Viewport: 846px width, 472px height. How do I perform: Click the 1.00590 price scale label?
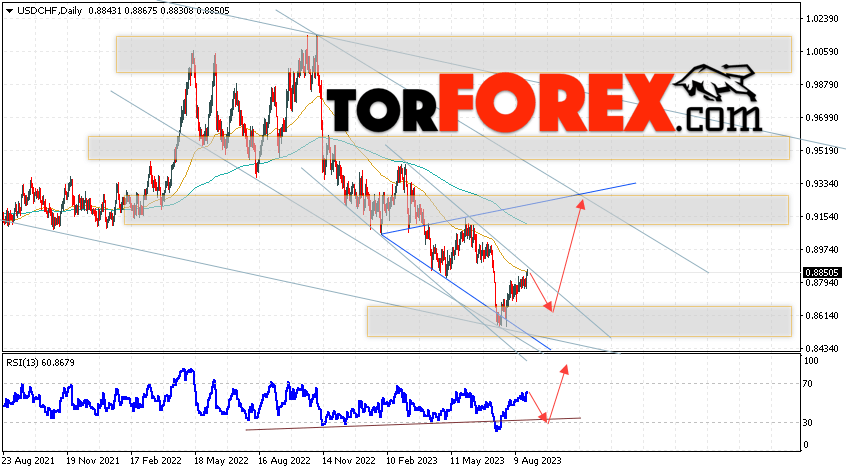pos(822,52)
